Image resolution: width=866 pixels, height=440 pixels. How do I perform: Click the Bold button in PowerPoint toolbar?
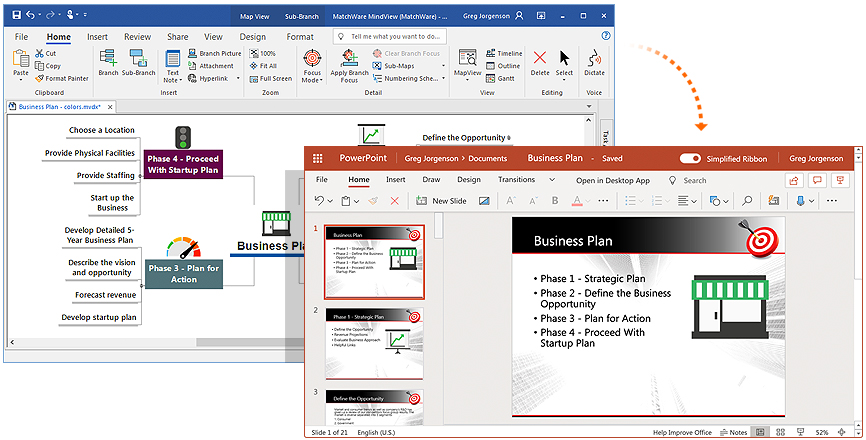point(555,201)
